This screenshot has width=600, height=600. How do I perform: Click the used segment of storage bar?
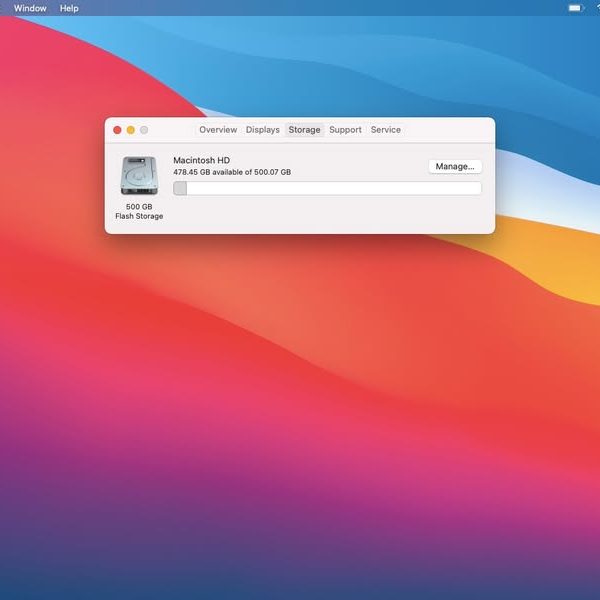(x=180, y=188)
